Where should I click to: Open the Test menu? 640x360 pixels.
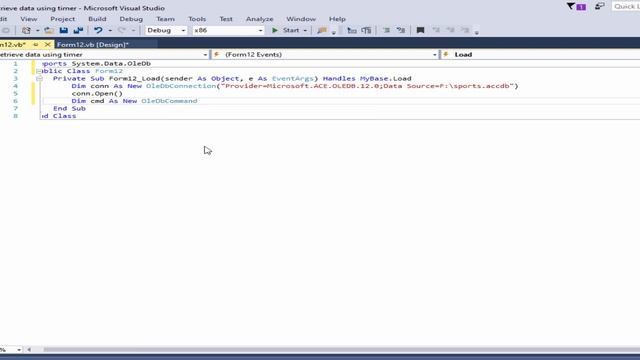point(226,19)
